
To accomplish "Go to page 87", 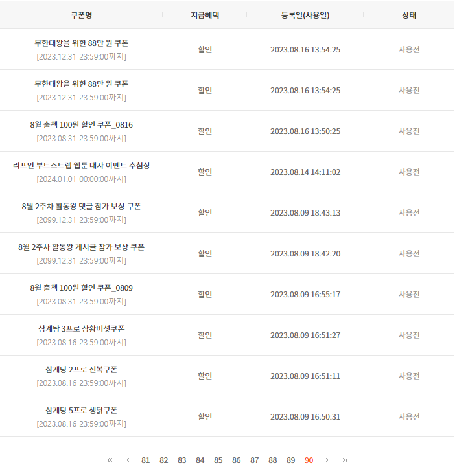I will pos(254,460).
